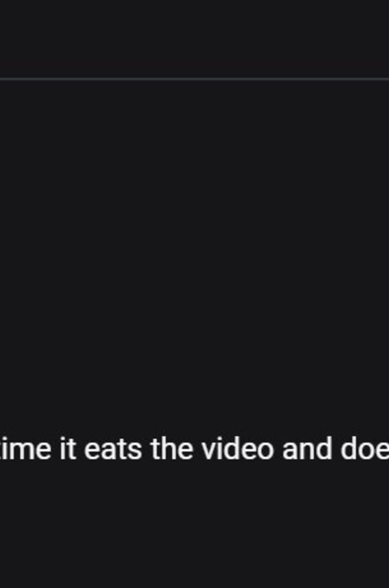Click the last "o" in "video"
This screenshot has height=588, width=389.
point(265,451)
